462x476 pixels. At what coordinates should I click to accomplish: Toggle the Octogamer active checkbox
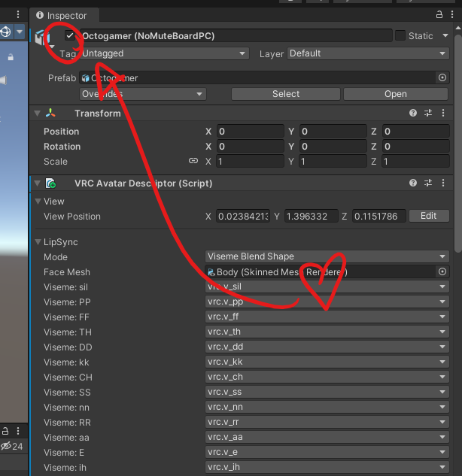tap(70, 36)
